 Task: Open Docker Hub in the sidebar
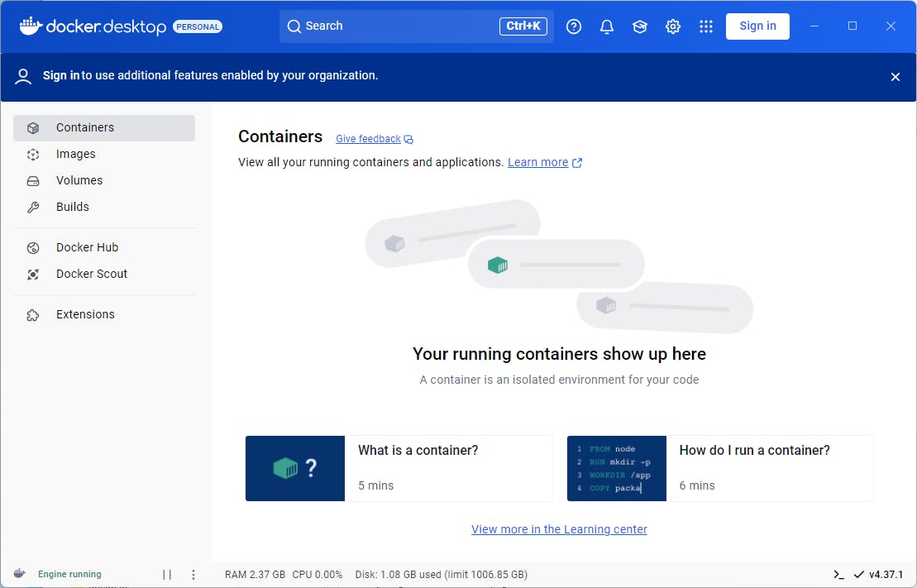point(104,247)
